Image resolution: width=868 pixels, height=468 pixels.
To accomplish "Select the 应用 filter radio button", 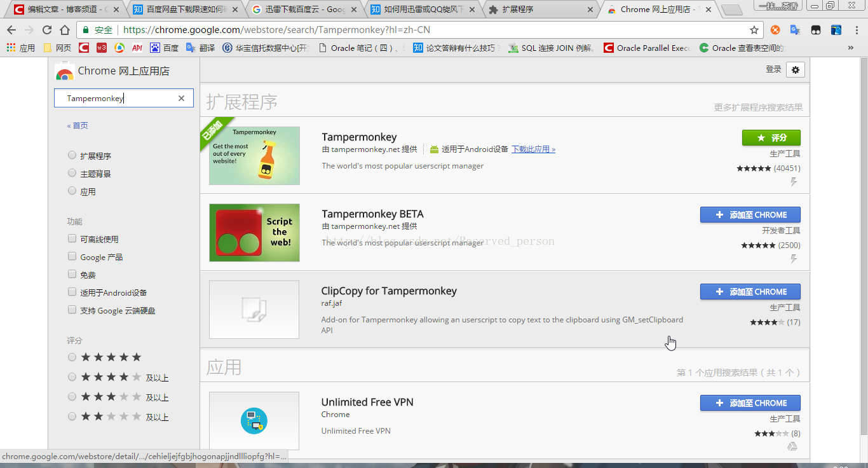I will coord(72,191).
